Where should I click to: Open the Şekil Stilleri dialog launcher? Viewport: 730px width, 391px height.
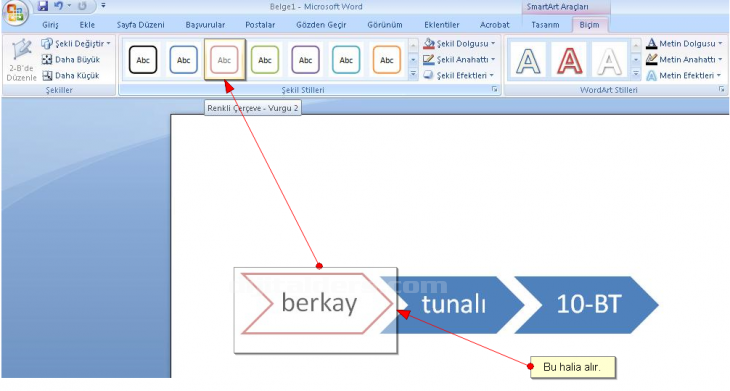click(494, 89)
